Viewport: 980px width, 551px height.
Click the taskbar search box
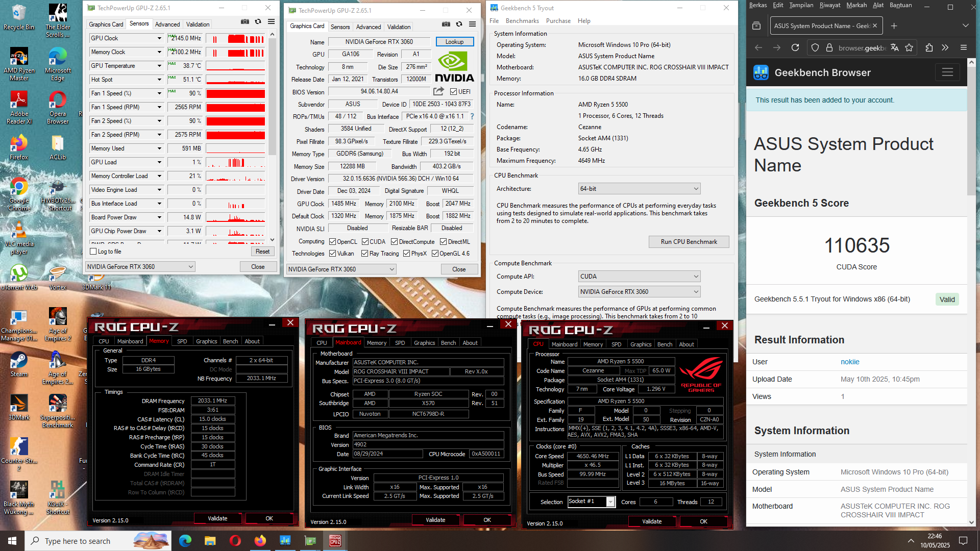click(x=98, y=541)
